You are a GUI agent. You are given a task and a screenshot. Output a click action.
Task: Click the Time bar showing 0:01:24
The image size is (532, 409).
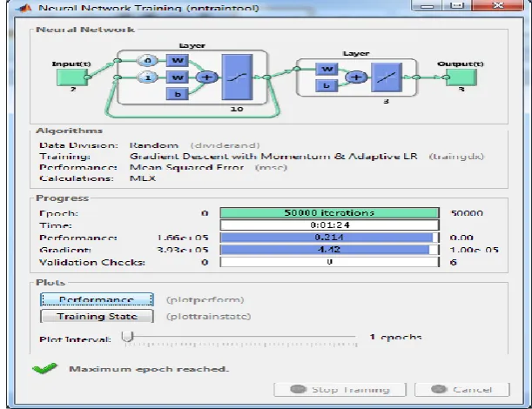coord(329,225)
